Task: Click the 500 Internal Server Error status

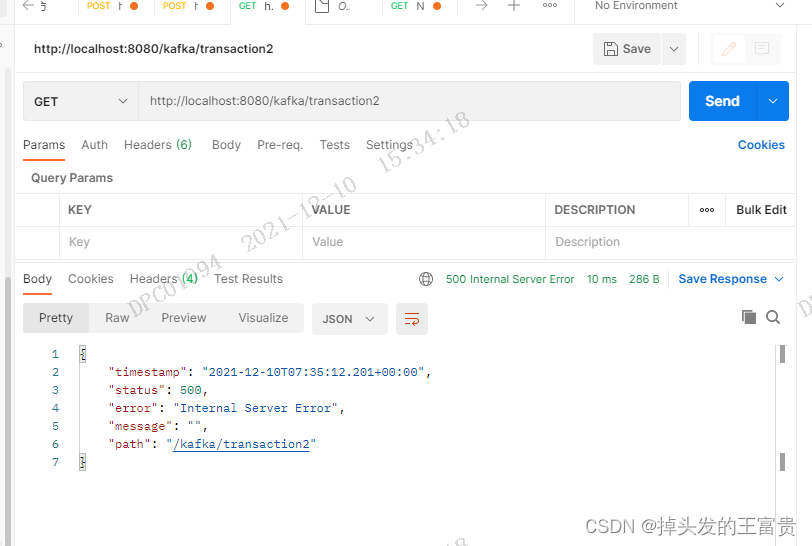Action: [x=510, y=279]
